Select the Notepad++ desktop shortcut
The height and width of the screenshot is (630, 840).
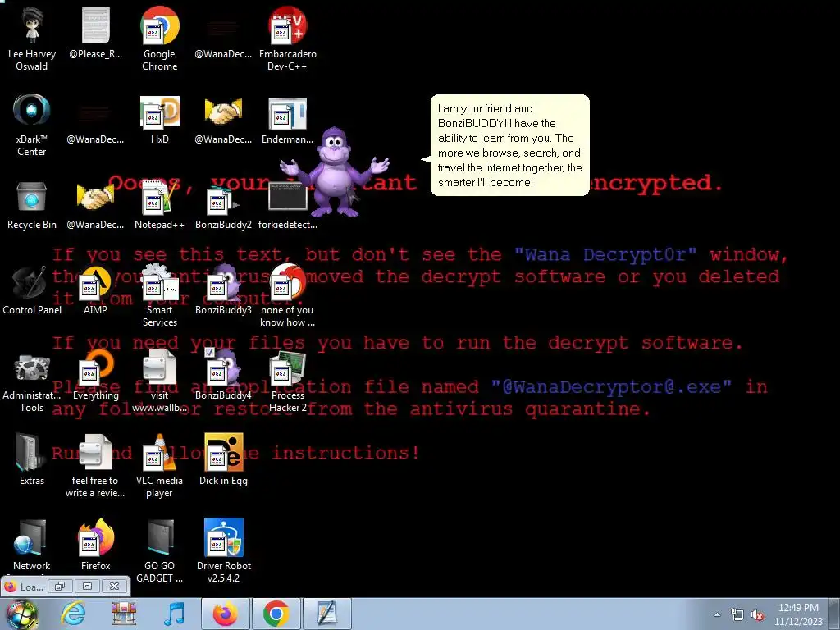click(160, 204)
